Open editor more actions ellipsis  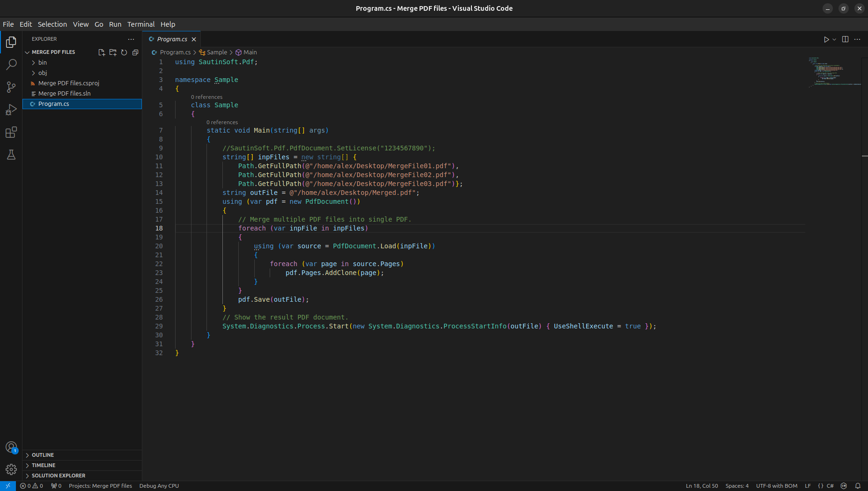pos(857,39)
